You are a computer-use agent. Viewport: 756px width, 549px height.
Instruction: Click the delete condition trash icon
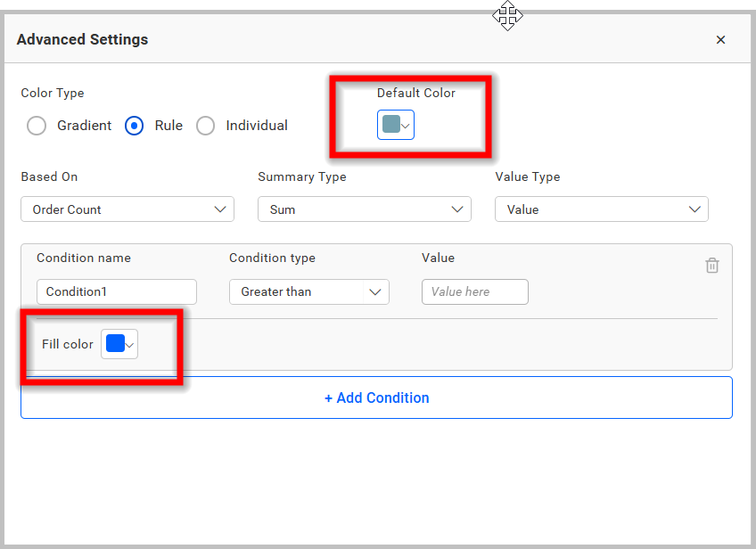click(711, 265)
